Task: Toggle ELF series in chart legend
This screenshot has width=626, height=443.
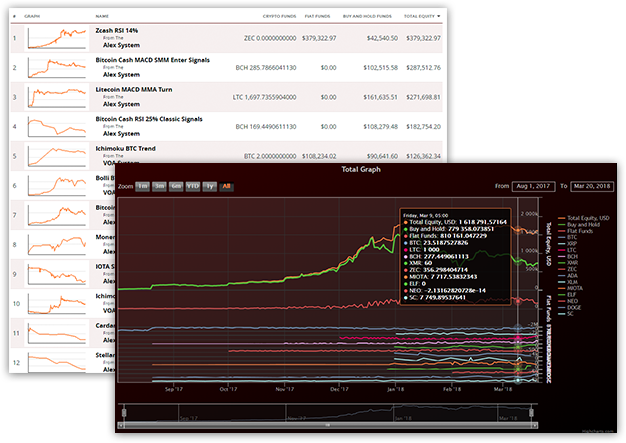Action: (567, 295)
